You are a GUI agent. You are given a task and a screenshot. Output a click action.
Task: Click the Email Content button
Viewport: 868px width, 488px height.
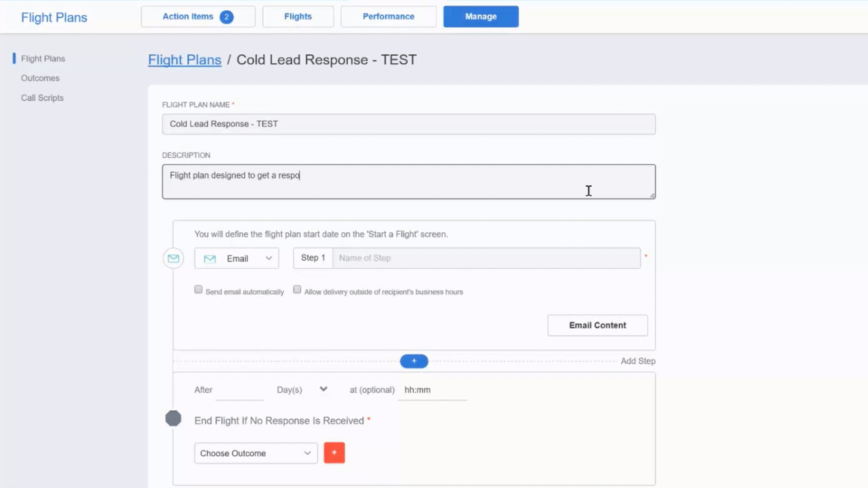click(597, 325)
